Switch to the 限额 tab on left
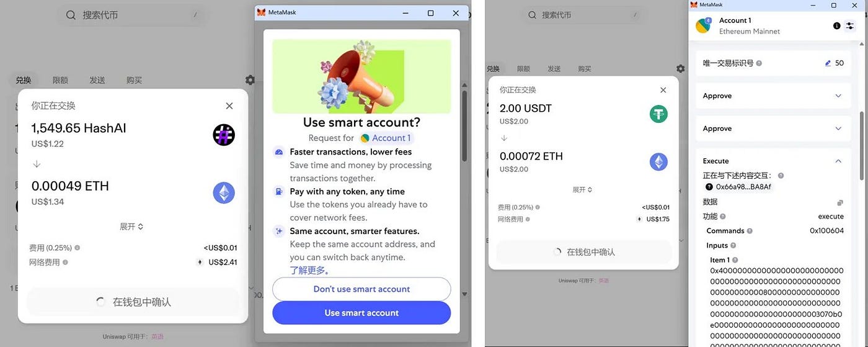Viewport: 868px width, 347px height. click(60, 80)
